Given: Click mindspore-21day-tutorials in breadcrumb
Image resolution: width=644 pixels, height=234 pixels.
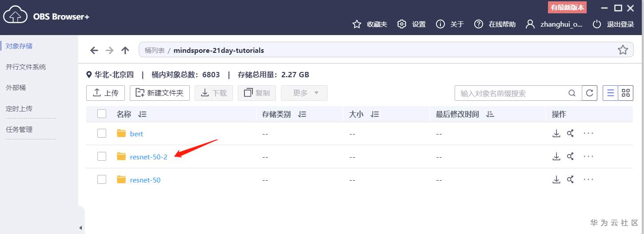Looking at the screenshot, I should coord(219,50).
